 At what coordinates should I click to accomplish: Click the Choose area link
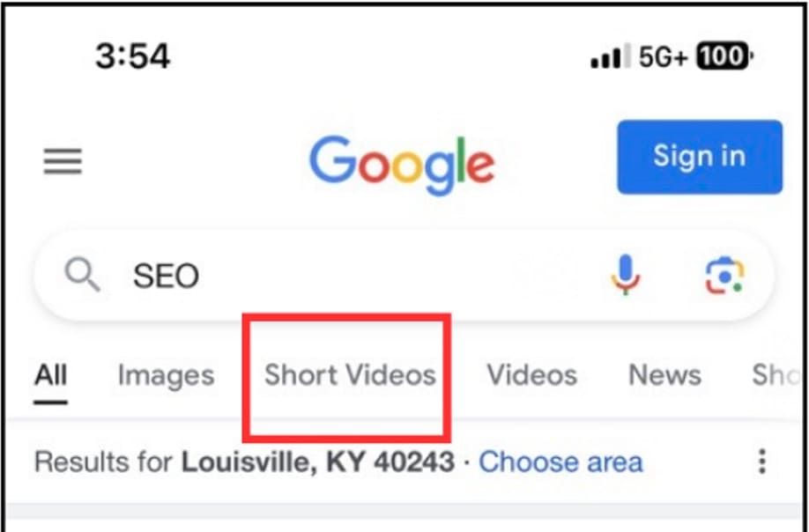click(x=560, y=462)
